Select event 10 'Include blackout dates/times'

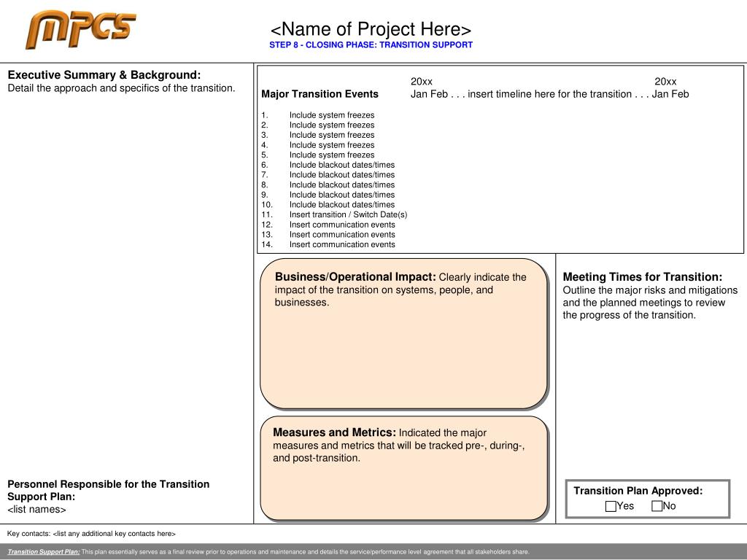point(342,205)
